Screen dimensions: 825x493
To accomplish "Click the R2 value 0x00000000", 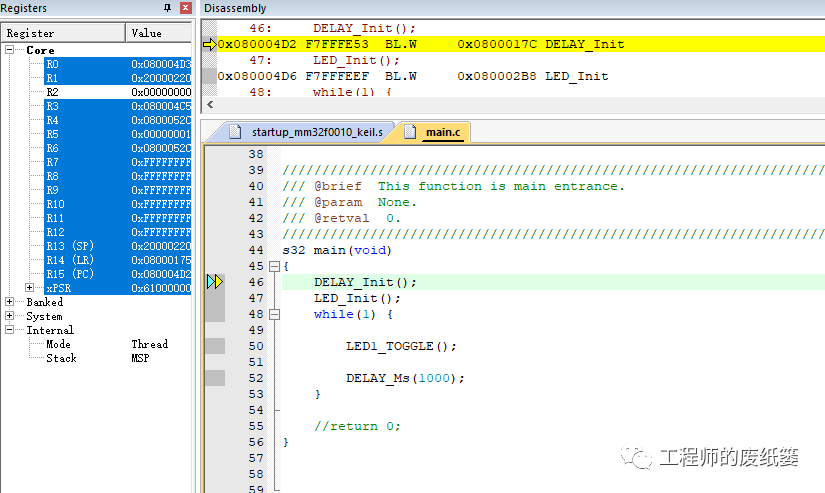I will click(x=161, y=92).
